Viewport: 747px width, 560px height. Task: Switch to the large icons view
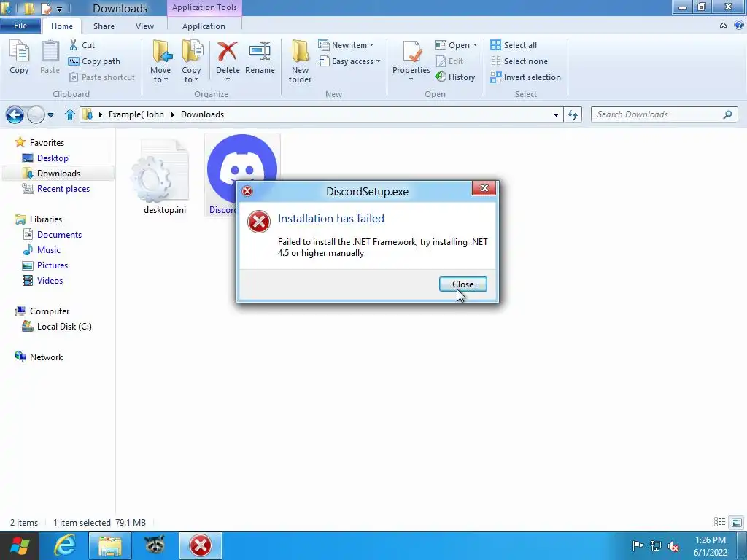[737, 522]
